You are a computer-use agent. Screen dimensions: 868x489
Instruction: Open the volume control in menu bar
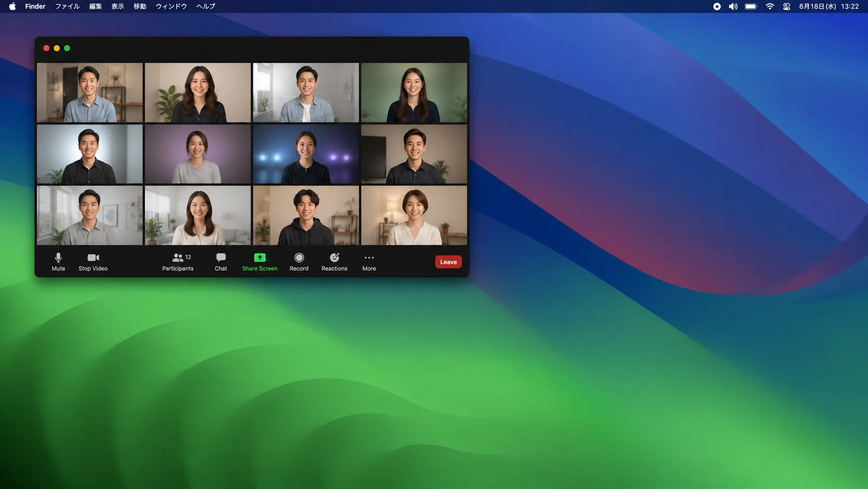733,6
